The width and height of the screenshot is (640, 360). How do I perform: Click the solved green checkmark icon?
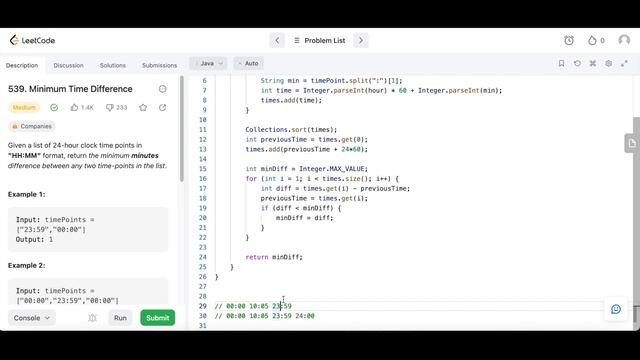pyautogui.click(x=54, y=107)
